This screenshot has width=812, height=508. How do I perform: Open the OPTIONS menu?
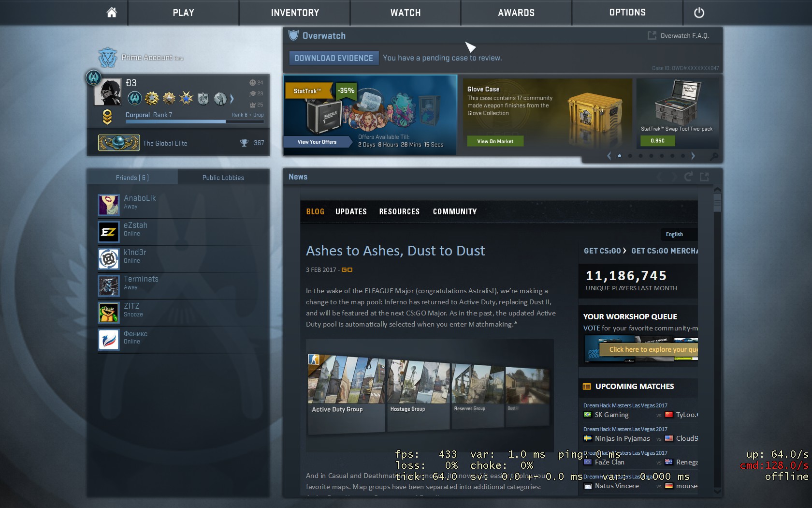tap(627, 13)
